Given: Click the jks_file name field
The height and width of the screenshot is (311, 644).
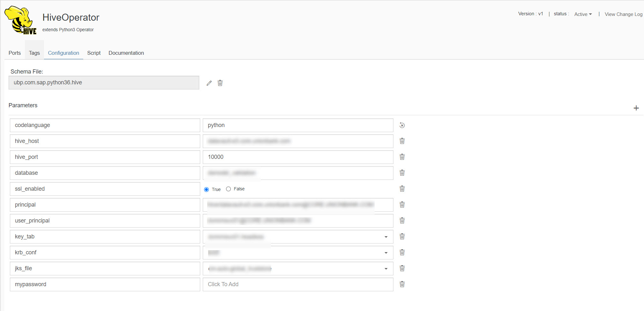Looking at the screenshot, I should 105,268.
